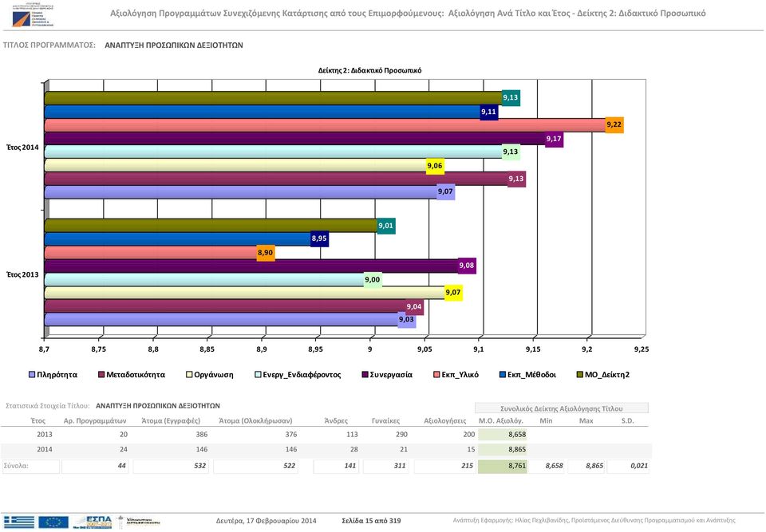Select the Οργάνωση legend label
The height and width of the screenshot is (532, 766).
point(214,375)
